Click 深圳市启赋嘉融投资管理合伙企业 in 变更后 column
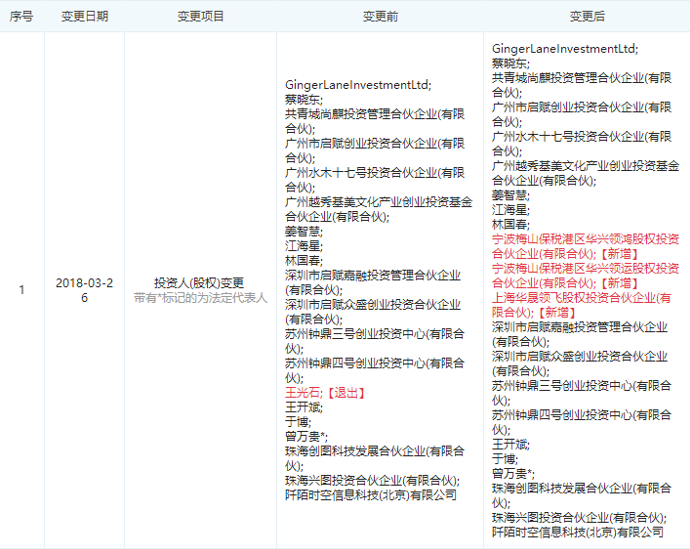The width and height of the screenshot is (690, 549). click(580, 334)
